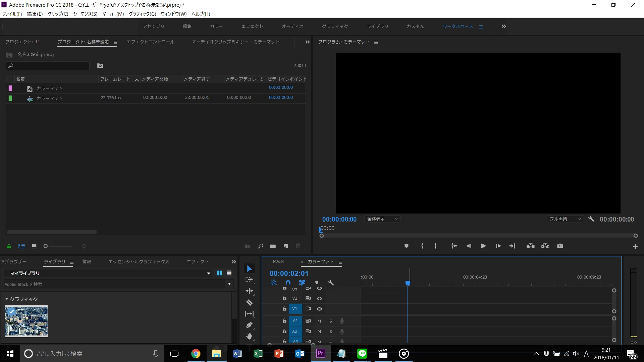Click pink label swatch of first カラーマット
This screenshot has width=644, height=362.
pos(10,88)
